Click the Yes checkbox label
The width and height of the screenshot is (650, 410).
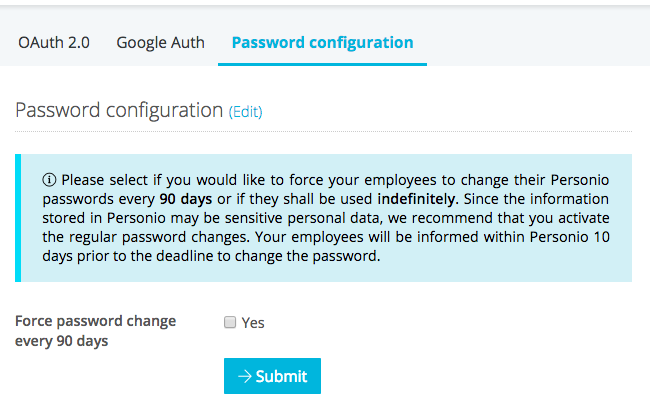tap(253, 323)
